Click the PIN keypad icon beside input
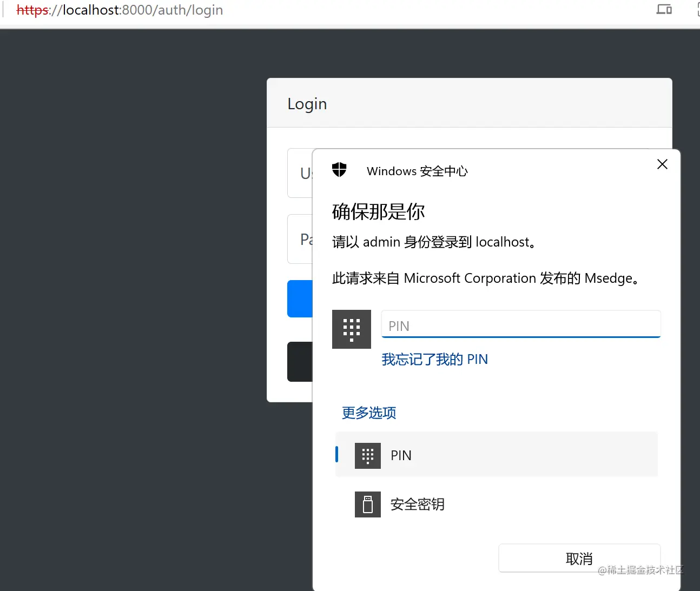 352,329
